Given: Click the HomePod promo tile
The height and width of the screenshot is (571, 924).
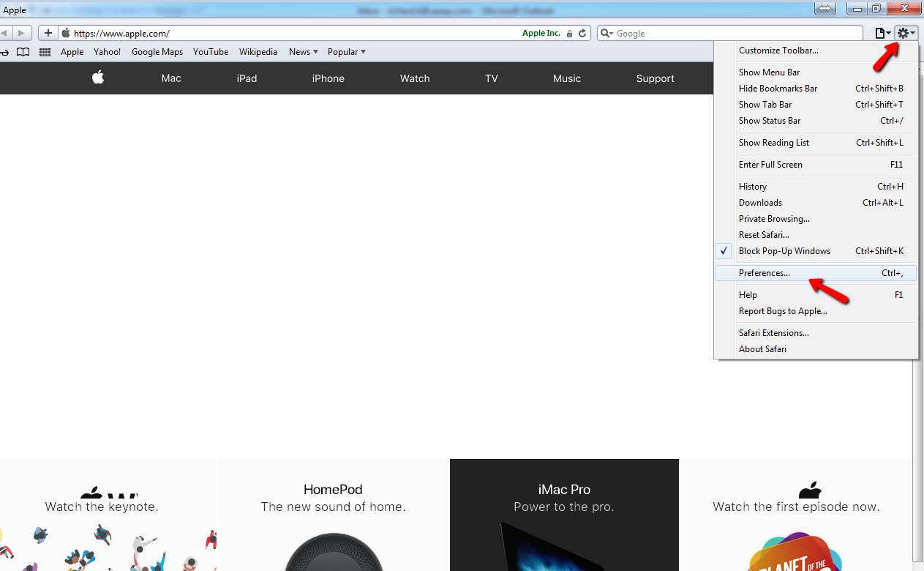Looking at the screenshot, I should coord(333,515).
